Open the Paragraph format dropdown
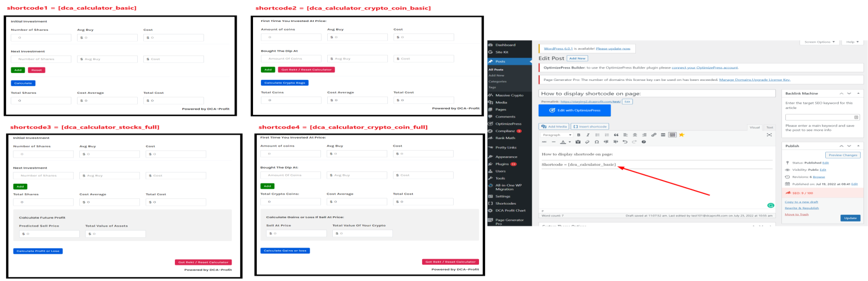 (x=557, y=135)
